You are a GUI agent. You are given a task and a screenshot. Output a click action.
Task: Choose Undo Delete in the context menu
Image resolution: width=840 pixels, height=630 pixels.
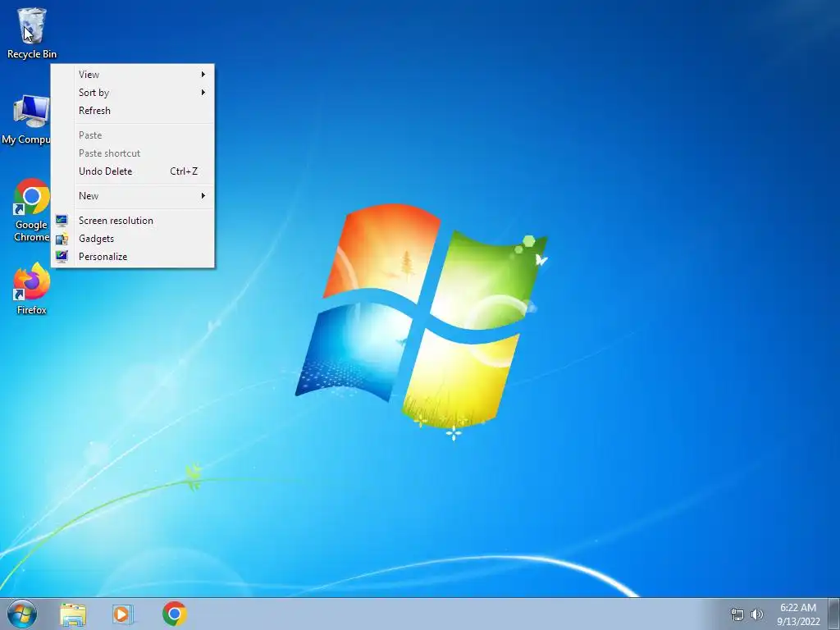coord(133,171)
